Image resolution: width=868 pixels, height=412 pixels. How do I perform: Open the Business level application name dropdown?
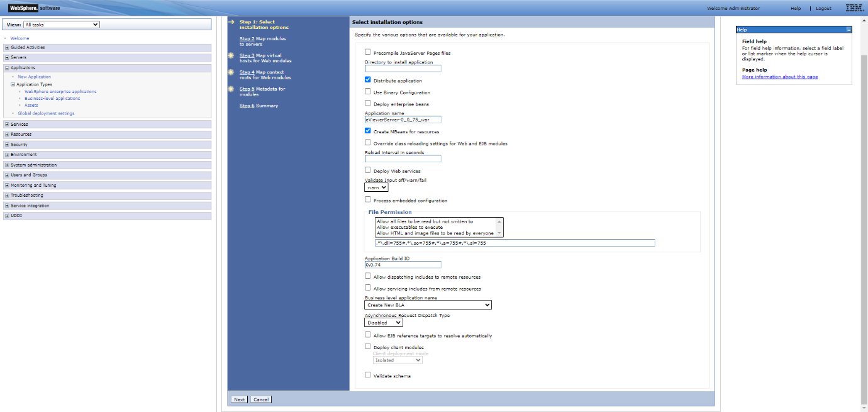[428, 304]
